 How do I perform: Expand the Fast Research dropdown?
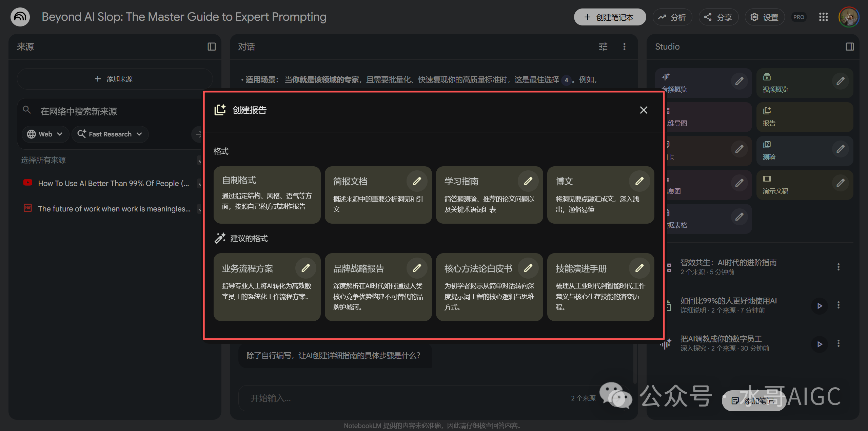(110, 134)
